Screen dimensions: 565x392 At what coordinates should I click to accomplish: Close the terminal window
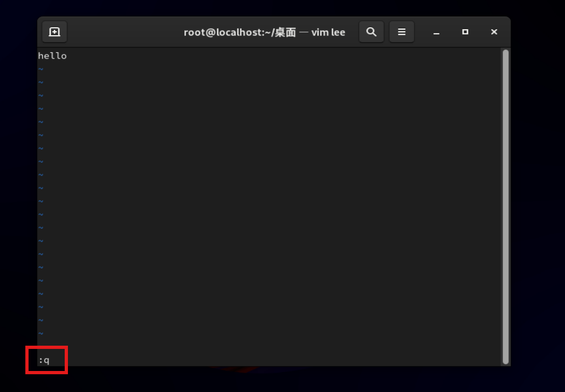point(494,32)
